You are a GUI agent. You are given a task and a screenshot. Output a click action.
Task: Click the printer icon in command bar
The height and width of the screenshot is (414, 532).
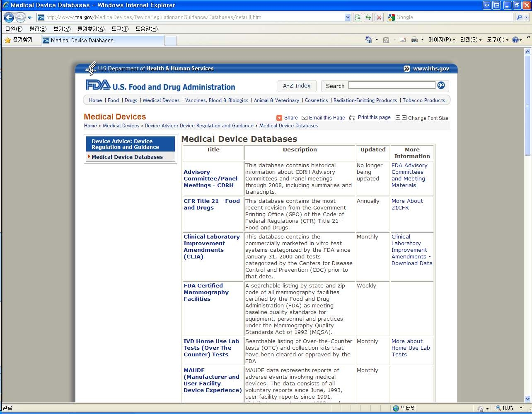[414, 40]
